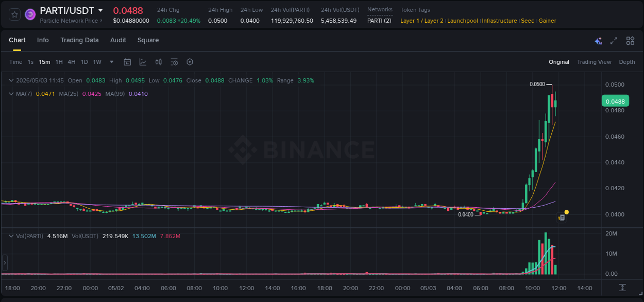Reset the price axis scale icon
The image size is (644, 302).
622,288
